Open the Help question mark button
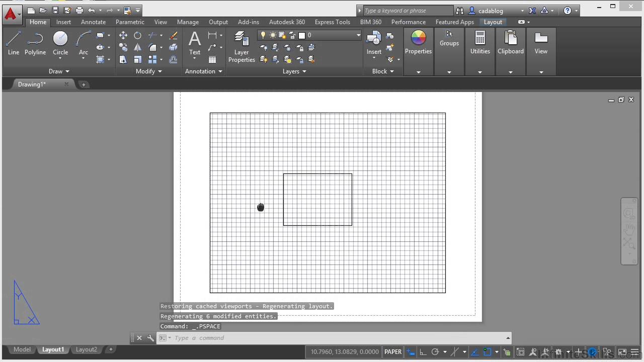Screen dimensions: 644x362 (x=568, y=11)
